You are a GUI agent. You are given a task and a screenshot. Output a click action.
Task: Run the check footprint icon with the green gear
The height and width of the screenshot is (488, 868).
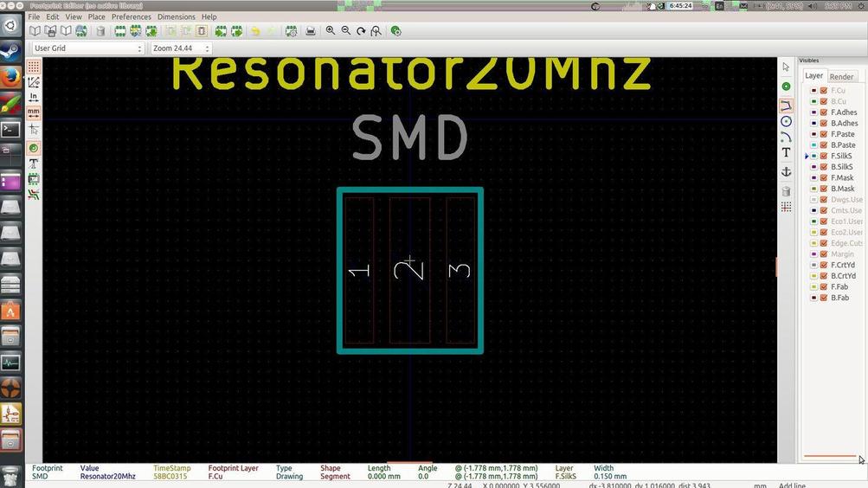(395, 31)
